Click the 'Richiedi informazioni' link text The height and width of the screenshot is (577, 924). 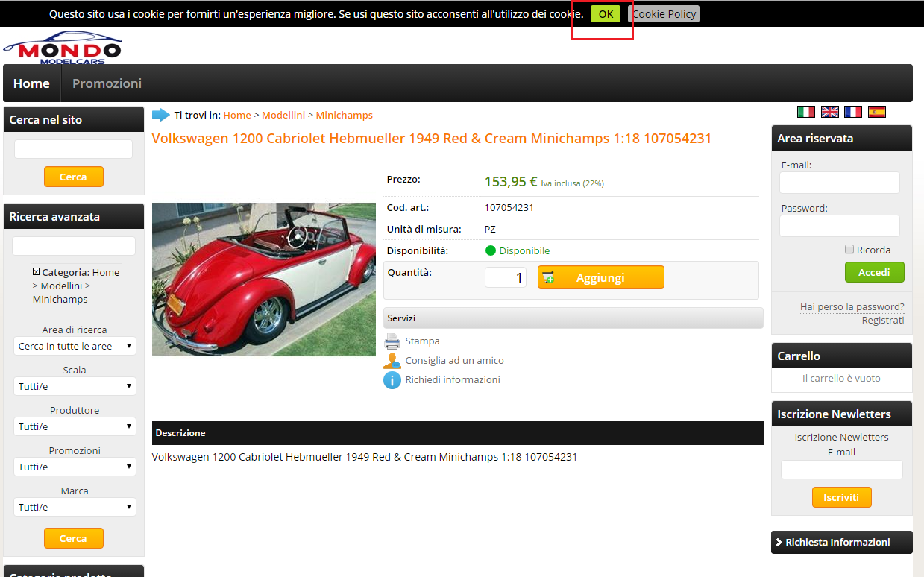click(x=453, y=380)
